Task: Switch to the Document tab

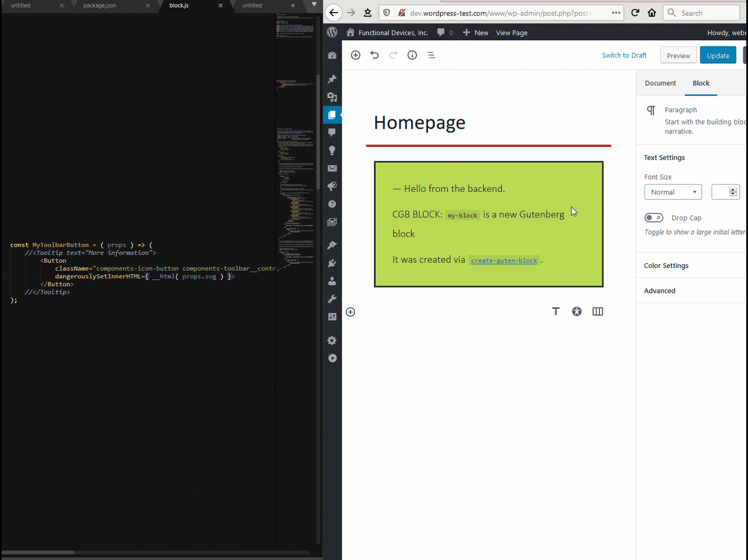Action: 660,83
